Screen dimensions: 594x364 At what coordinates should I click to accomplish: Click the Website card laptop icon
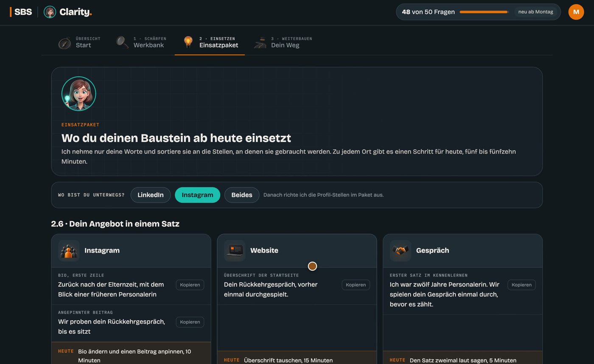[x=235, y=251]
